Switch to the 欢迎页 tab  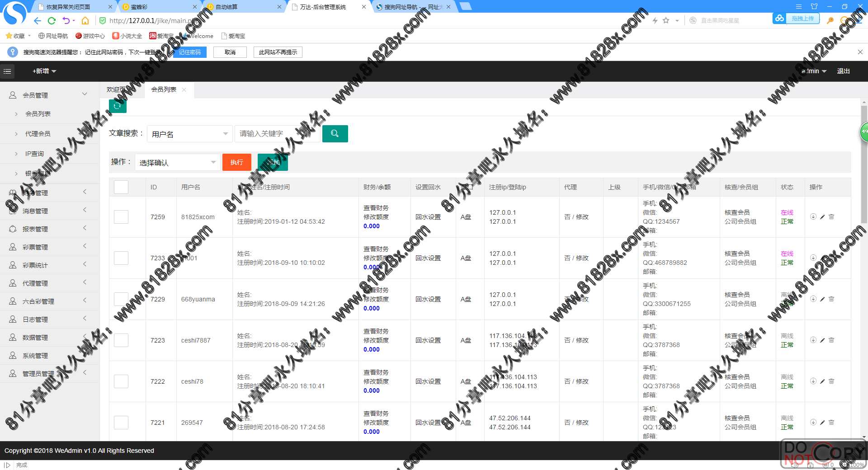coord(116,89)
